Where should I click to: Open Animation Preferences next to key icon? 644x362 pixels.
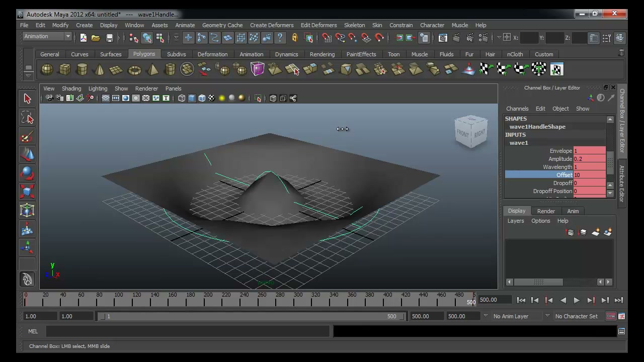pos(621,316)
